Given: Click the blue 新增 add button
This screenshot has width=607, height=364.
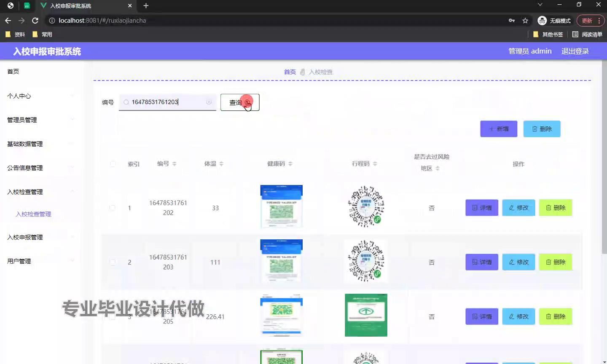Looking at the screenshot, I should pyautogui.click(x=499, y=129).
